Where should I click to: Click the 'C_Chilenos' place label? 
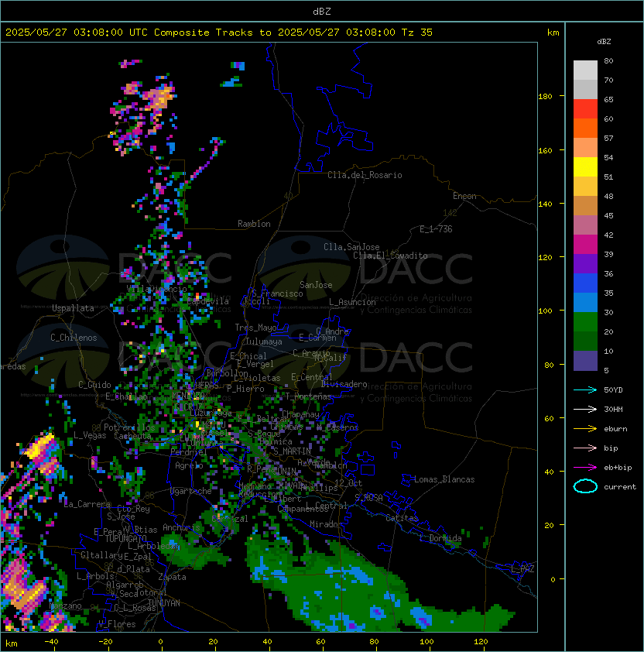tap(74, 338)
